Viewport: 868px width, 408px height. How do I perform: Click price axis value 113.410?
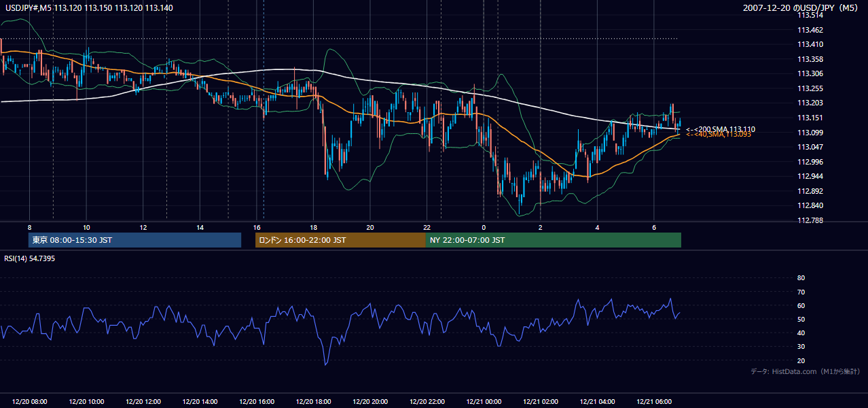click(x=810, y=45)
